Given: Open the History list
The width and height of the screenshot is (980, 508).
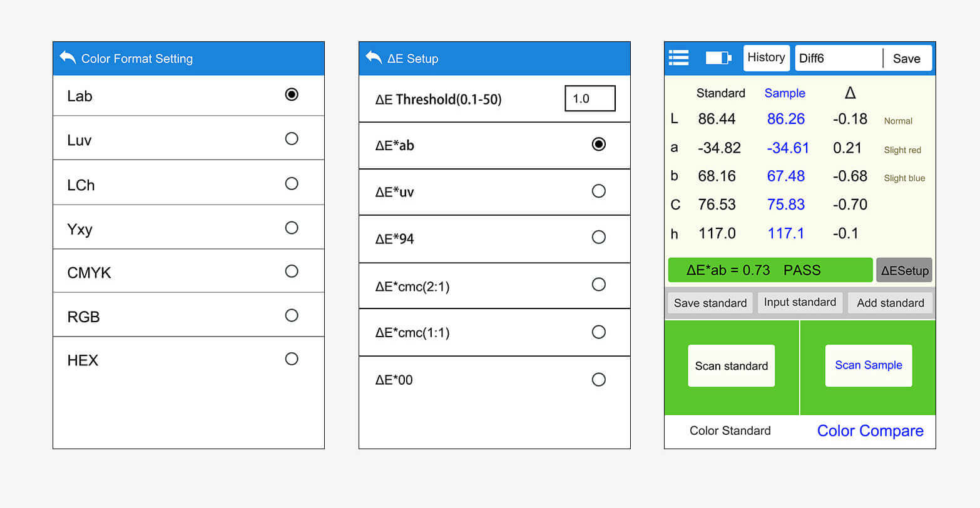Looking at the screenshot, I should [766, 58].
